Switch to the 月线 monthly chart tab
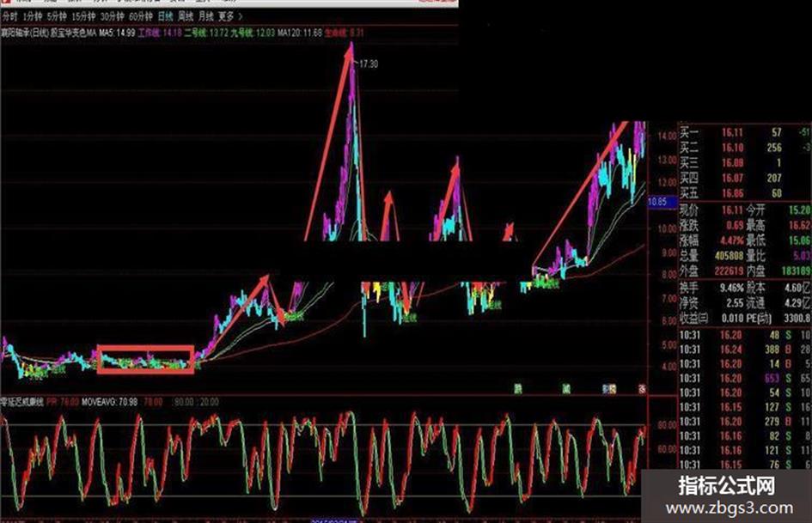Viewport: 812px width, 523px height. [x=205, y=16]
